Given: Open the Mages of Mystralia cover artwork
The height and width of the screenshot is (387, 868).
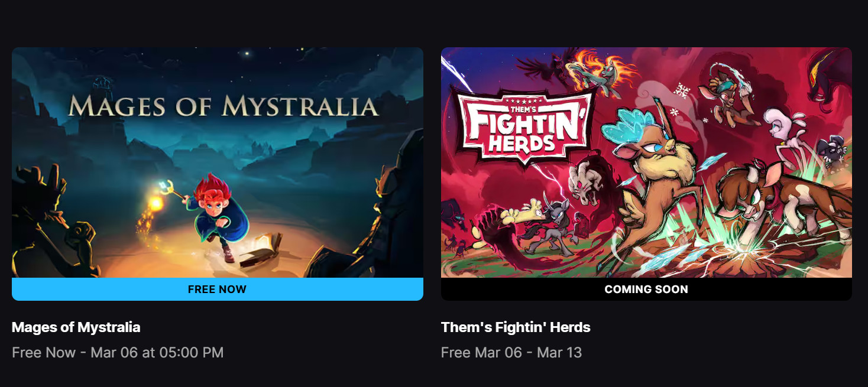Looking at the screenshot, I should click(x=217, y=162).
